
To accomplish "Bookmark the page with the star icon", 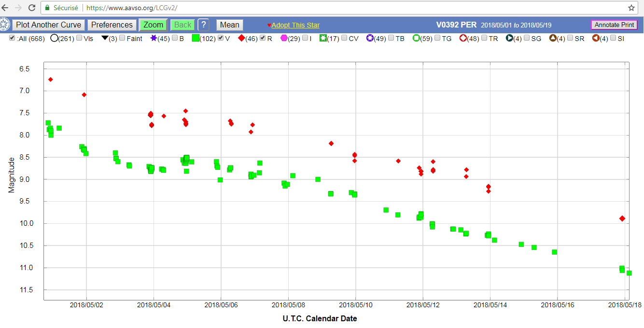I will 631,8.
